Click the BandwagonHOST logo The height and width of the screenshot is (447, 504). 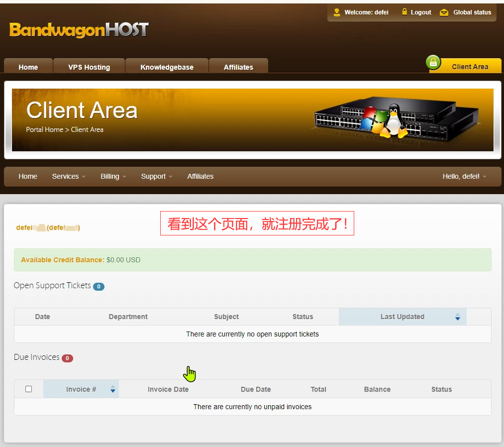pyautogui.click(x=79, y=29)
